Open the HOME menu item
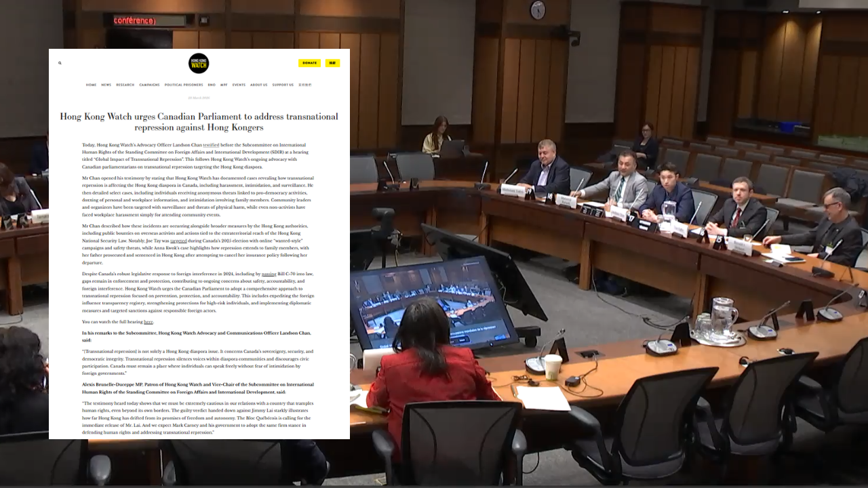Screen dimensions: 868x488 [x=91, y=85]
